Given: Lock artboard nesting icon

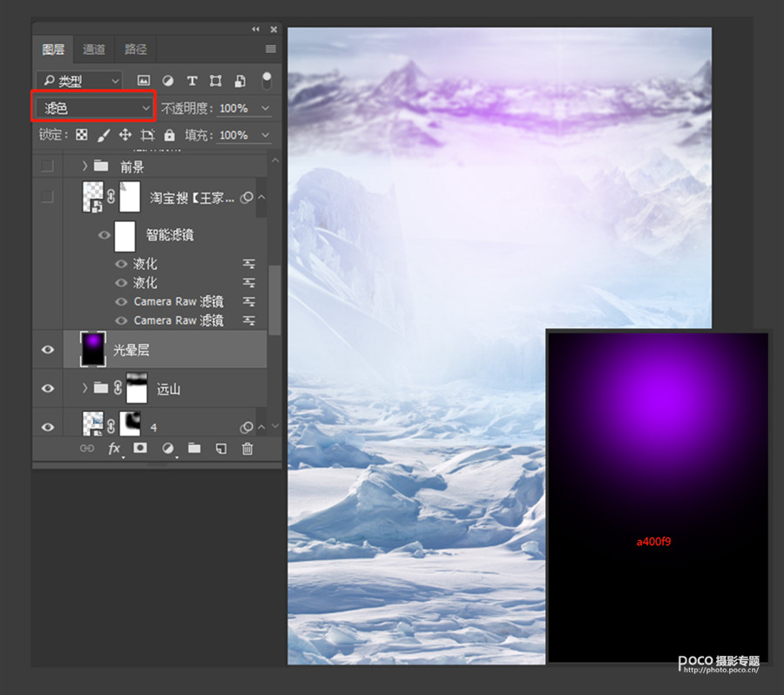Looking at the screenshot, I should point(147,135).
